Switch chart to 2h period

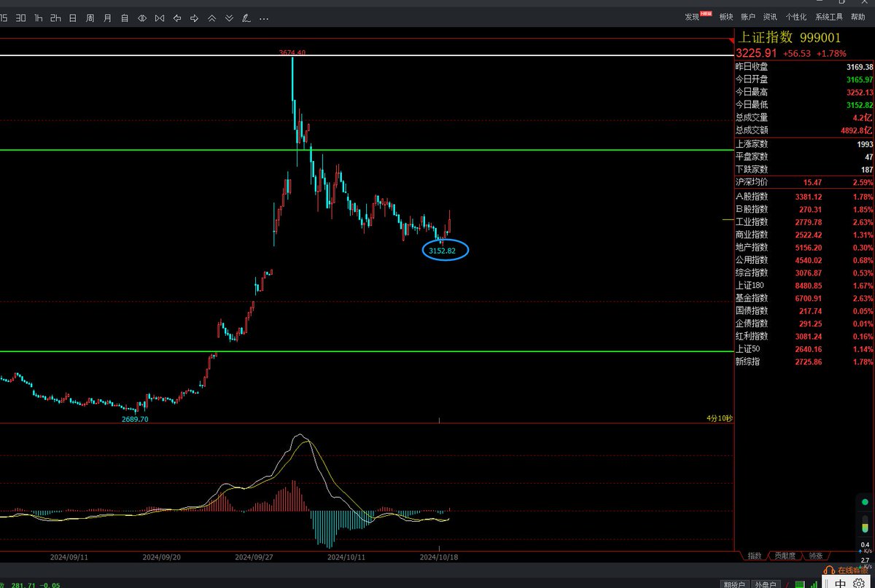(x=55, y=17)
